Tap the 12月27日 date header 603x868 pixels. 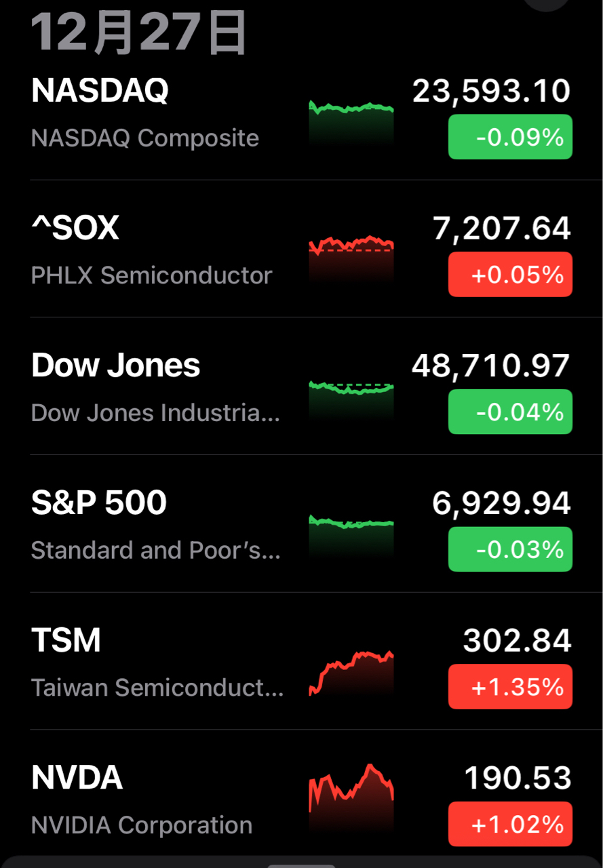140,33
